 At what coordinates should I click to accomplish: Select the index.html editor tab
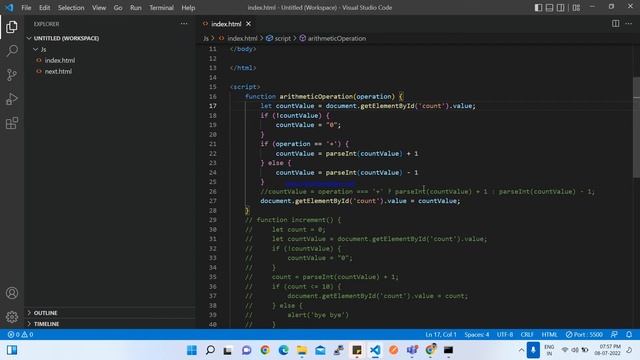coord(227,24)
